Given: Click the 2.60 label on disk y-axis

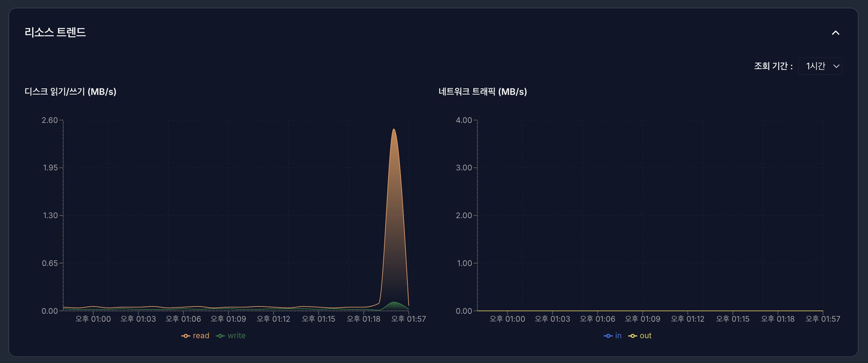Looking at the screenshot, I should click(x=50, y=120).
